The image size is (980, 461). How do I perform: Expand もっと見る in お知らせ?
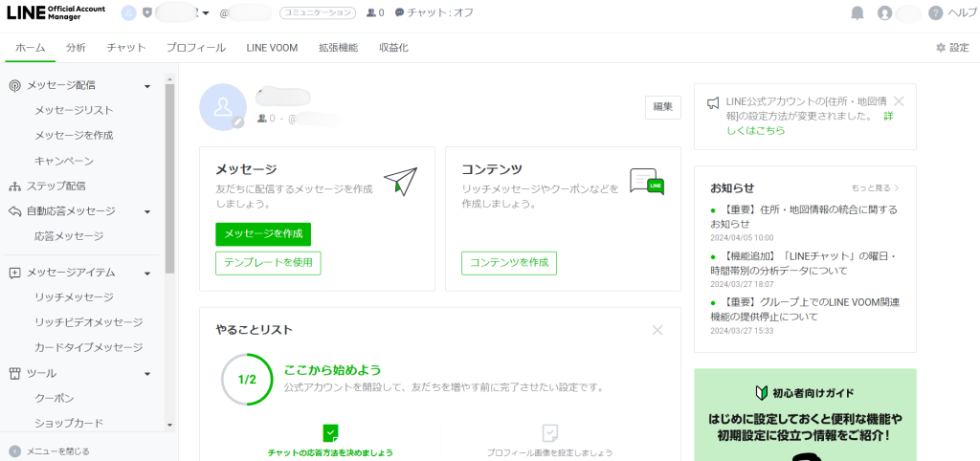click(x=875, y=187)
